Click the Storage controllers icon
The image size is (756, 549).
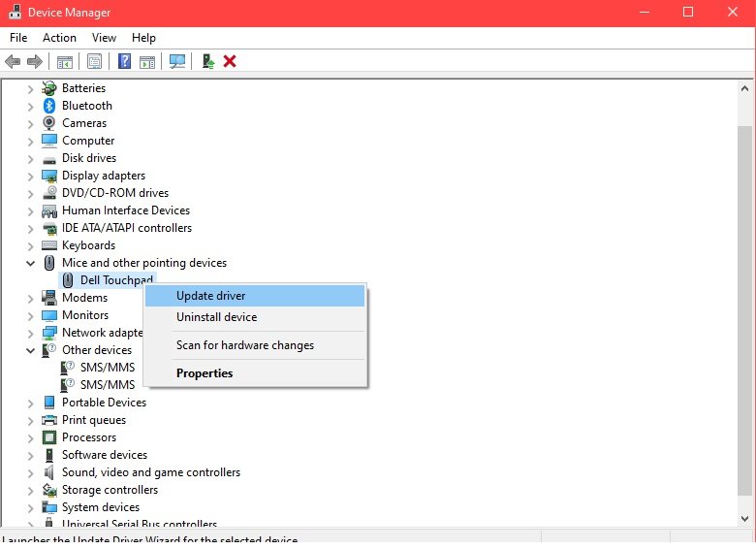[x=49, y=490]
